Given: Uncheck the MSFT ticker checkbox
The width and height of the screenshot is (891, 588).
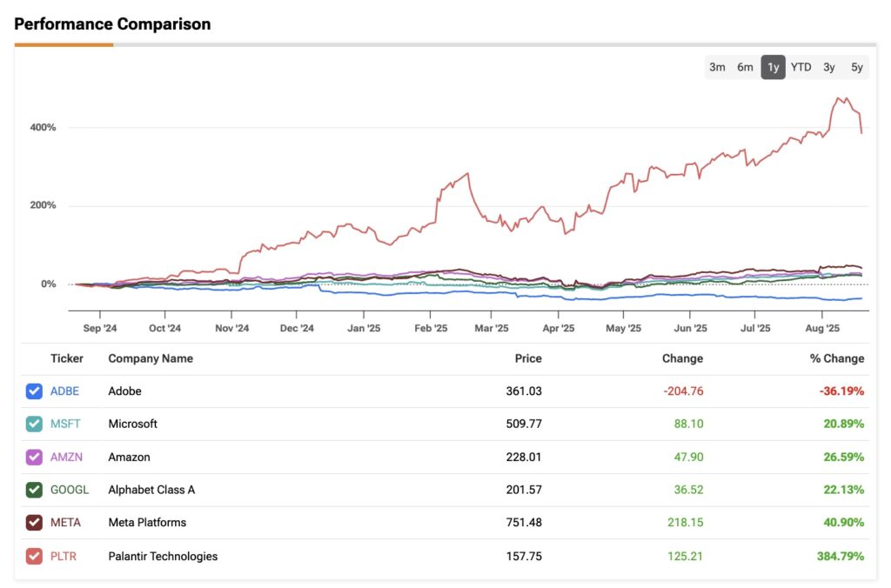Looking at the screenshot, I should (x=34, y=424).
